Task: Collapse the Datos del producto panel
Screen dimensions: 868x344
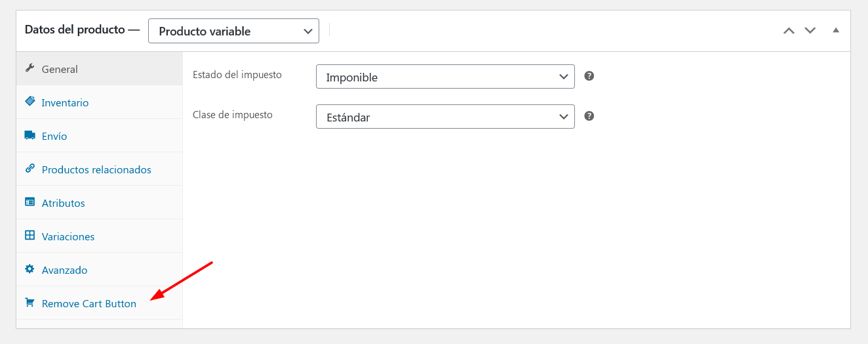Action: coord(836,30)
